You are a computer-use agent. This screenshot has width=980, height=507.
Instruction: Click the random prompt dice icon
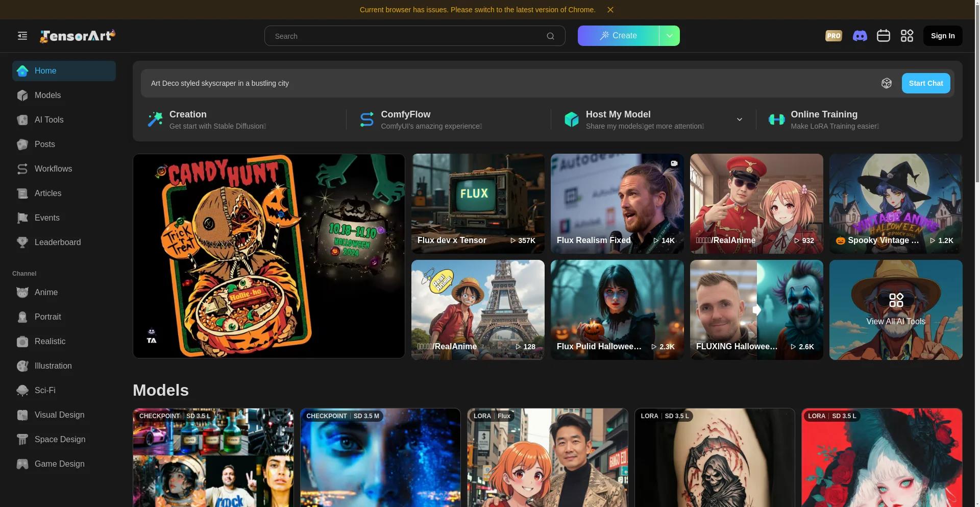(887, 83)
